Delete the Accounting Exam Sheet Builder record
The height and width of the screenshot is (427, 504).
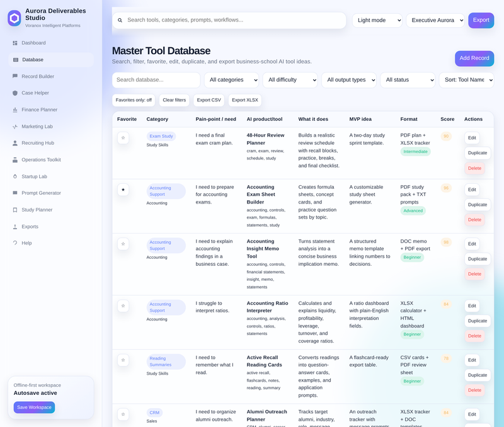point(474,220)
